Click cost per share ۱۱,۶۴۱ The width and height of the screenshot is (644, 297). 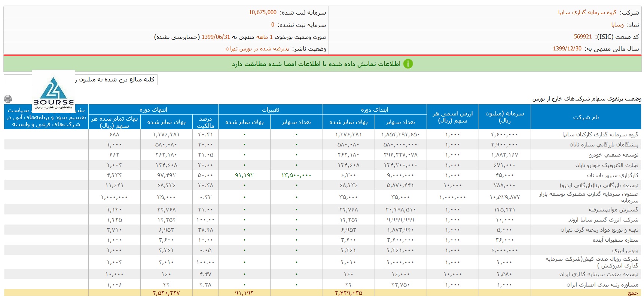[115, 185]
